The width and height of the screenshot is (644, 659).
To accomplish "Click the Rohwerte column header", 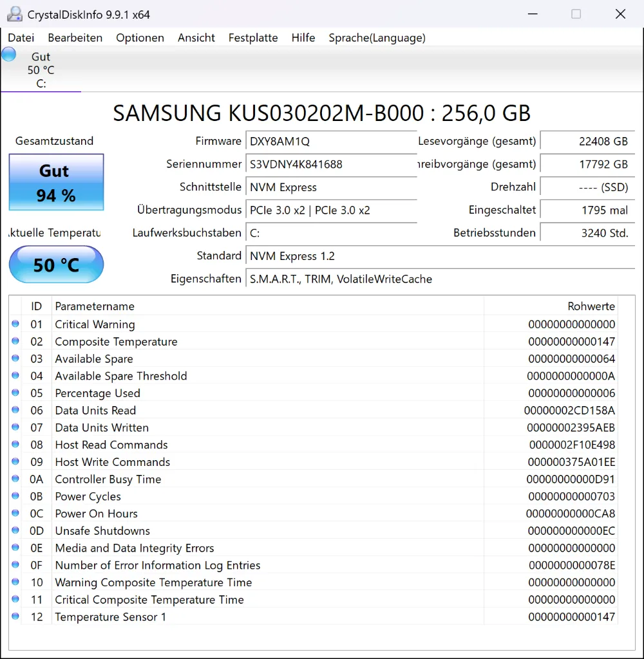I will [x=551, y=306].
